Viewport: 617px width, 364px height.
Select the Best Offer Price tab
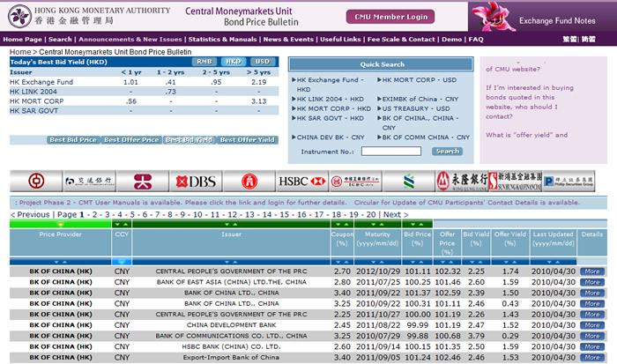pyautogui.click(x=130, y=140)
